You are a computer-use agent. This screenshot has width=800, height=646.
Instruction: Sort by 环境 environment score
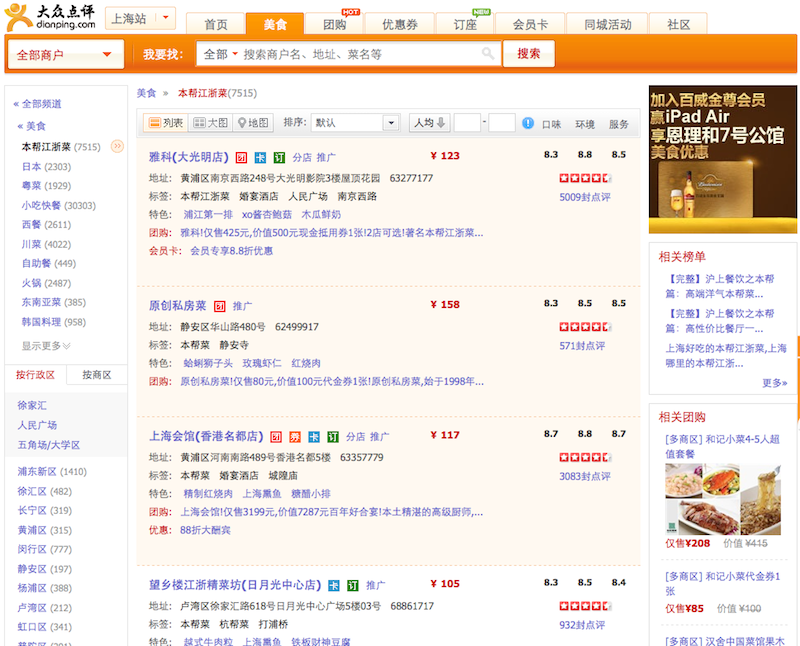pyautogui.click(x=585, y=124)
